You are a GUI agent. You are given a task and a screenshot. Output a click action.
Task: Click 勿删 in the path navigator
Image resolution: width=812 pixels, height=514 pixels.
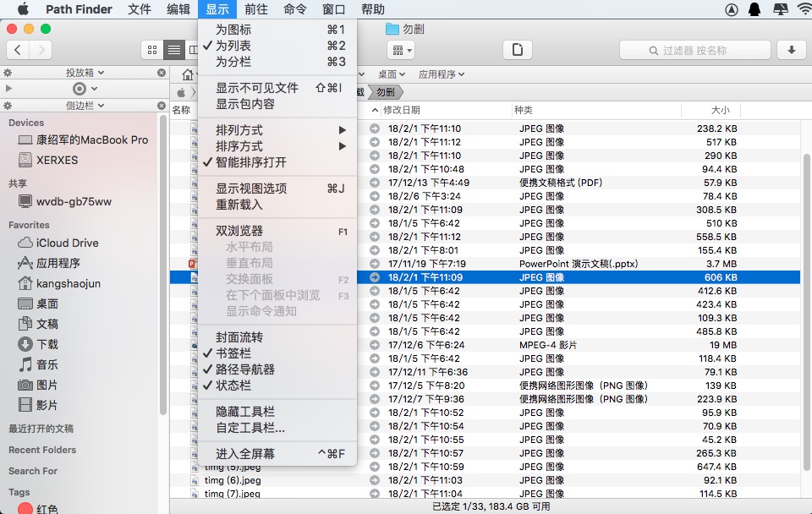[386, 92]
